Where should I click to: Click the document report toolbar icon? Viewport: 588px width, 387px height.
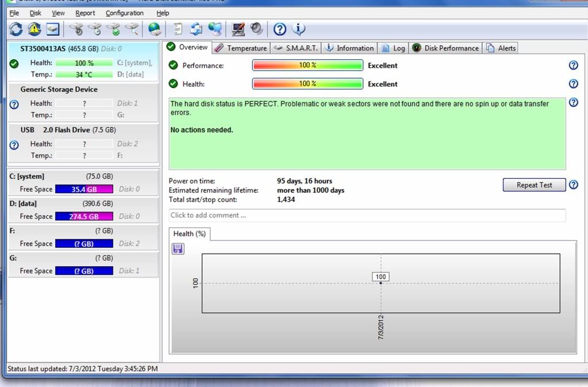click(178, 29)
